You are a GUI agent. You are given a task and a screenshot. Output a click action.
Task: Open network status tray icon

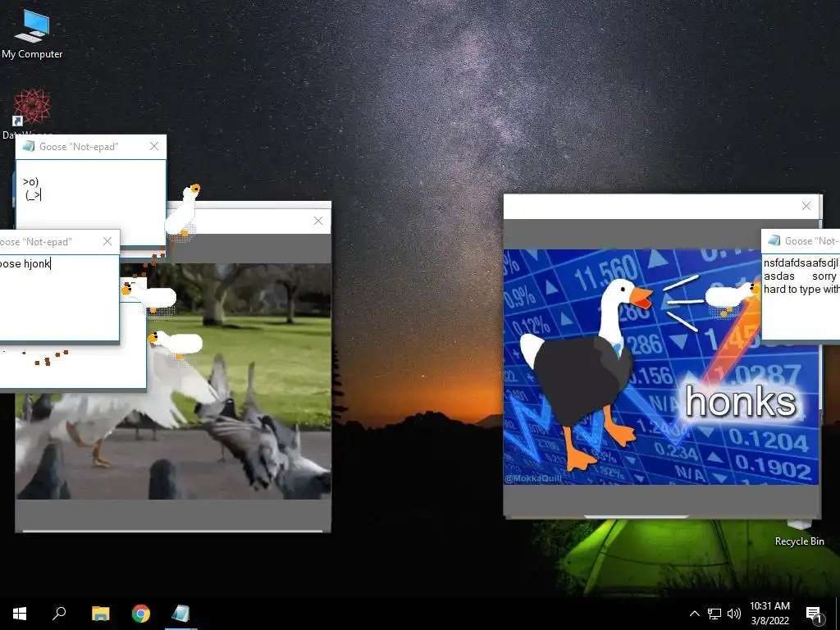714,614
